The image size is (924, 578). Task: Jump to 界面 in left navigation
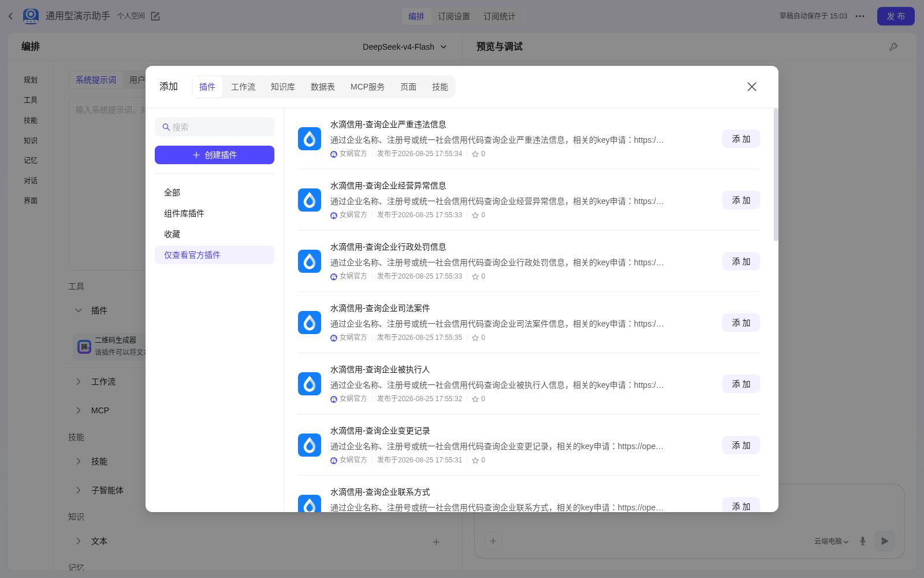(x=31, y=201)
